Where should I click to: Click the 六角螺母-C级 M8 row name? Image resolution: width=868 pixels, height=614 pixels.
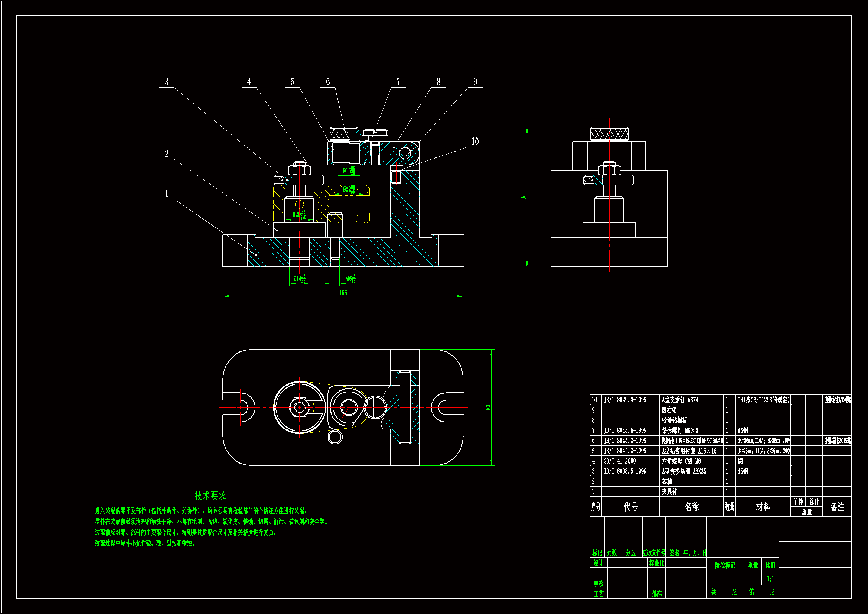coord(681,461)
